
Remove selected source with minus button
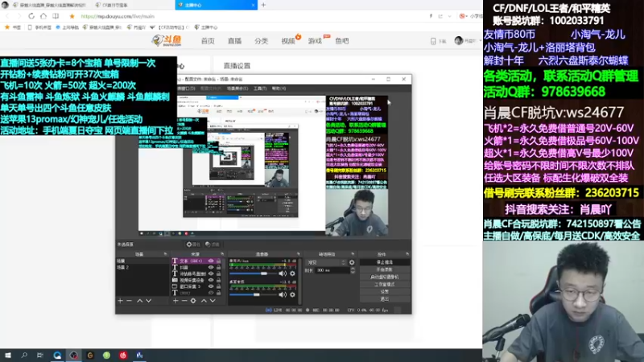pos(184,301)
